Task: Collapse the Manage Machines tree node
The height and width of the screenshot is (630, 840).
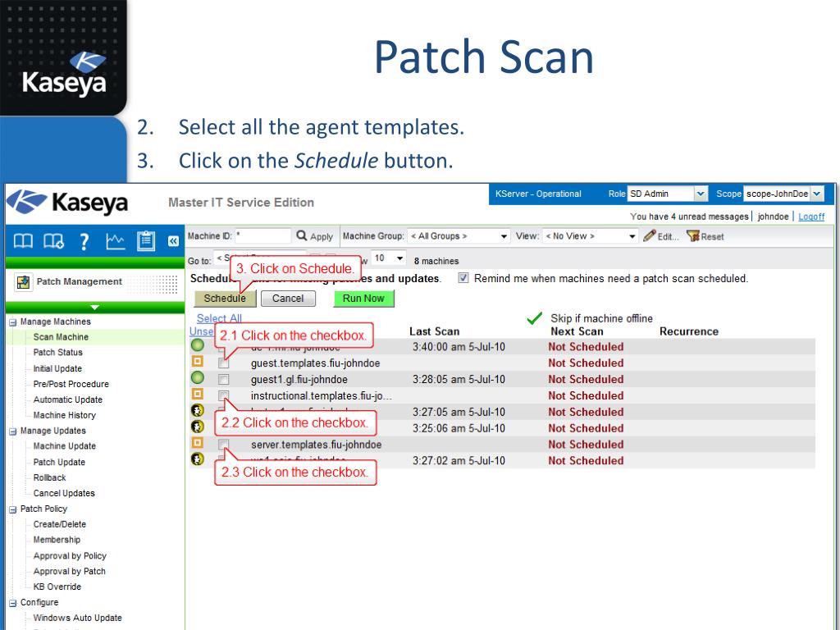Action: pos(13,322)
